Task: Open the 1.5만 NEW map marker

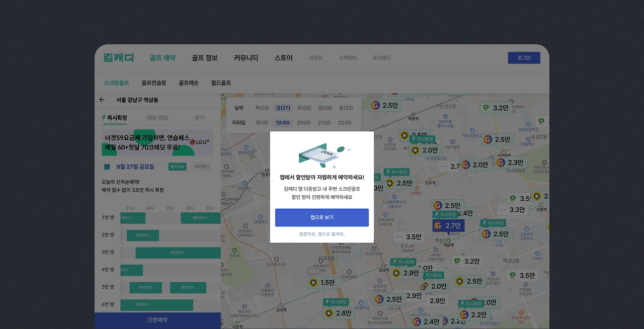Action: [323, 282]
